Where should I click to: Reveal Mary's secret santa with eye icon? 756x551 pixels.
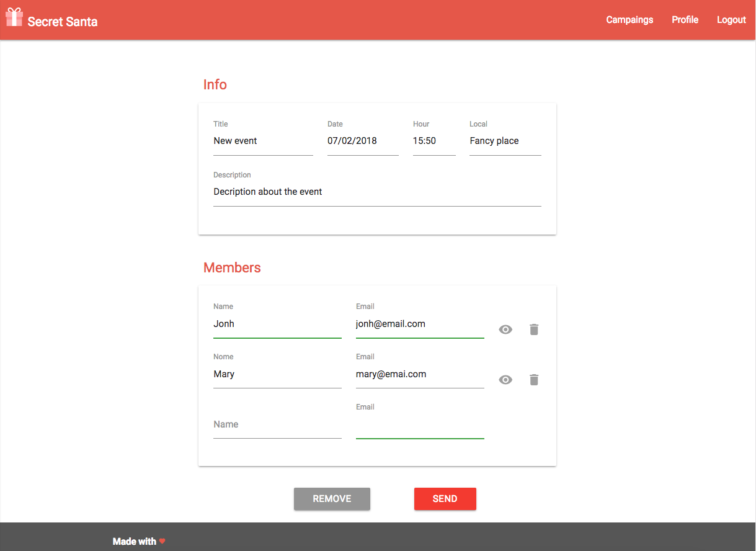pos(505,380)
